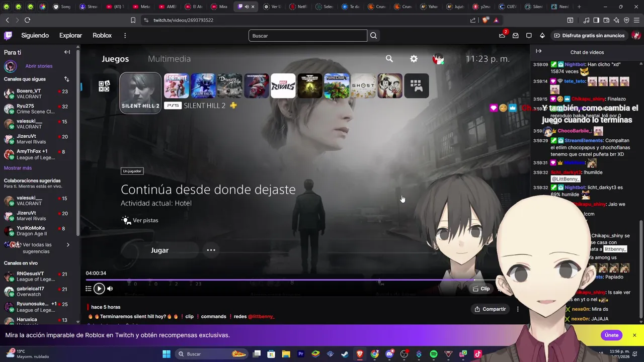Toggle browser sidebar panel icon

(596, 20)
